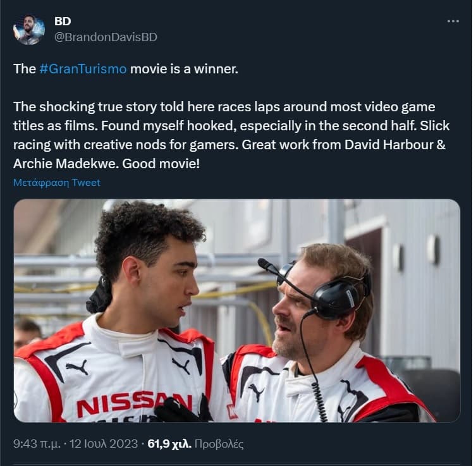Open the three-dot more options menu

[x=453, y=21]
